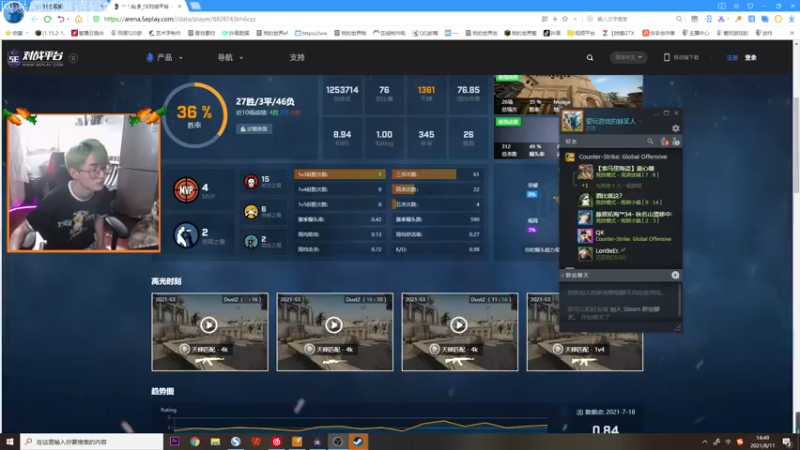This screenshot has height=450, width=800.
Task: Click the button under the win-loss record
Action: pos(254,129)
